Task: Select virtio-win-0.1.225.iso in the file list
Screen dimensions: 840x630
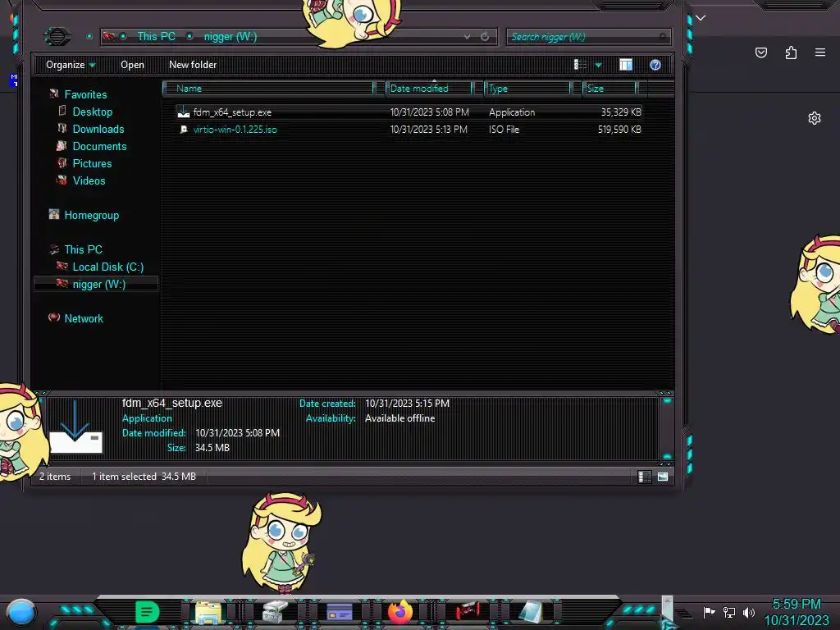Action: [x=235, y=129]
